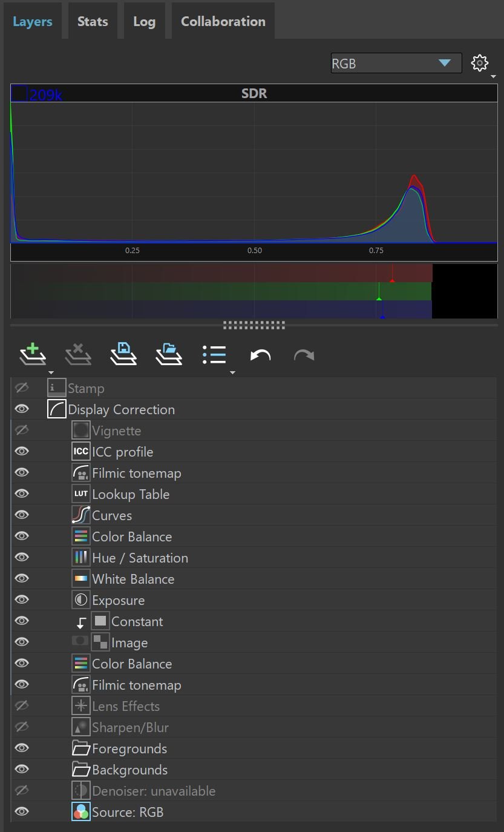Click the Sharpen/Blur layer icon
504x832 pixels.
[x=80, y=727]
